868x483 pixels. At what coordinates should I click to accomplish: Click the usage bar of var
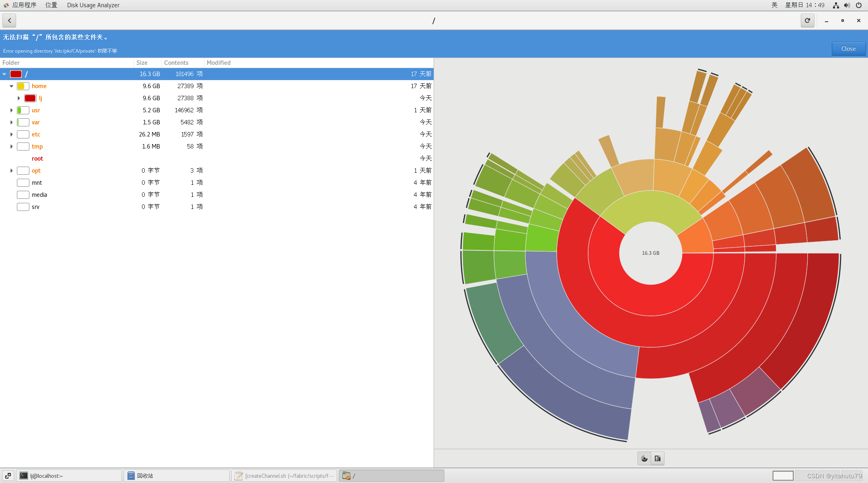coord(23,122)
